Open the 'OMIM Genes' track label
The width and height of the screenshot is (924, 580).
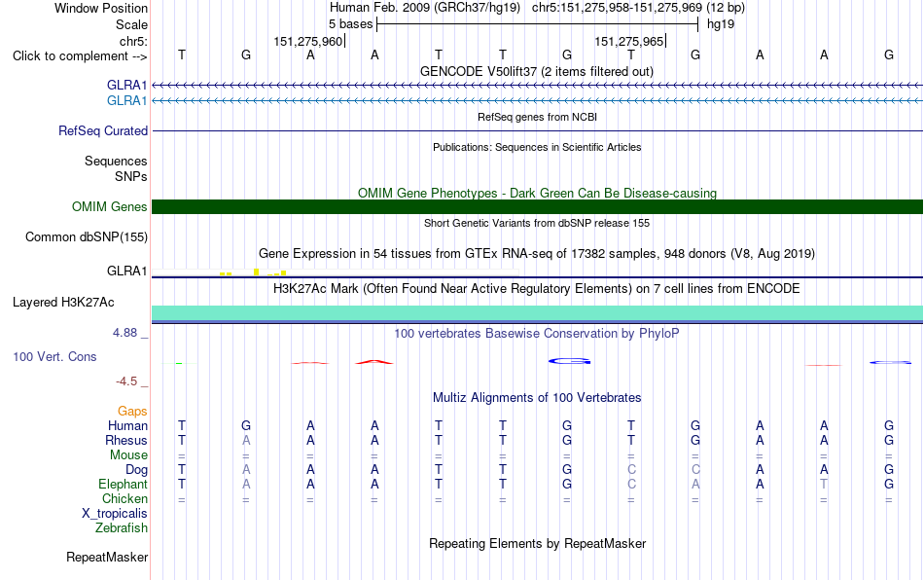(110, 207)
